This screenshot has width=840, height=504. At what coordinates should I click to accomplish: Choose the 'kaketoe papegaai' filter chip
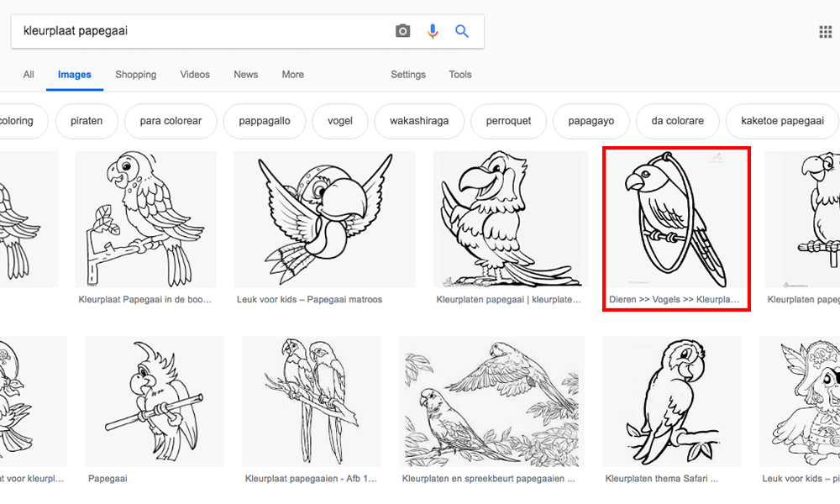click(782, 121)
